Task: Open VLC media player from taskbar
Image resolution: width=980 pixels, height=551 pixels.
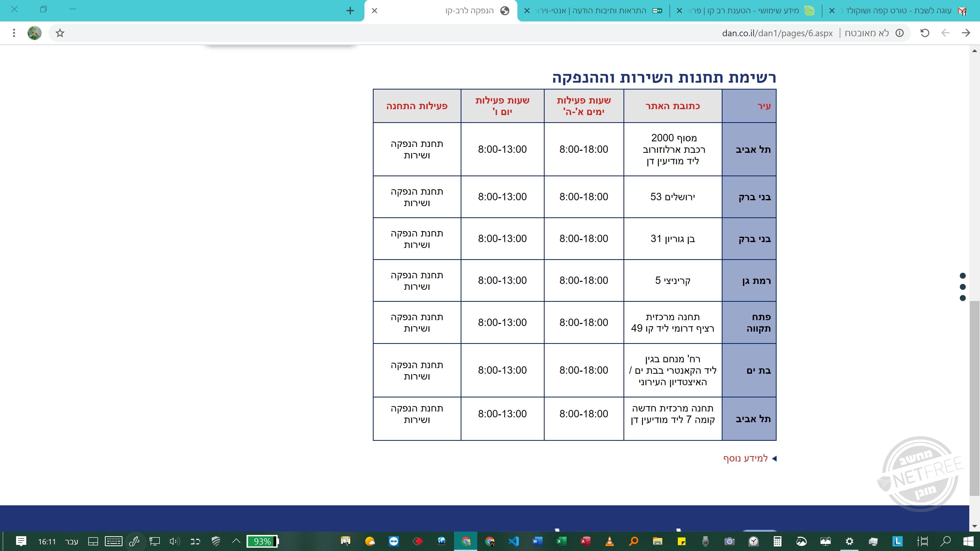Action: [609, 541]
